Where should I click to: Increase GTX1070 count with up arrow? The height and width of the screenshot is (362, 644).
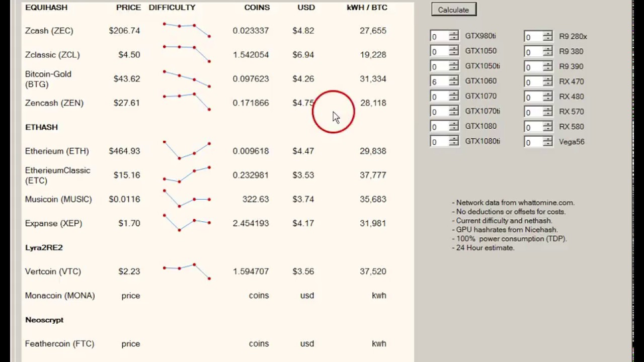point(454,94)
